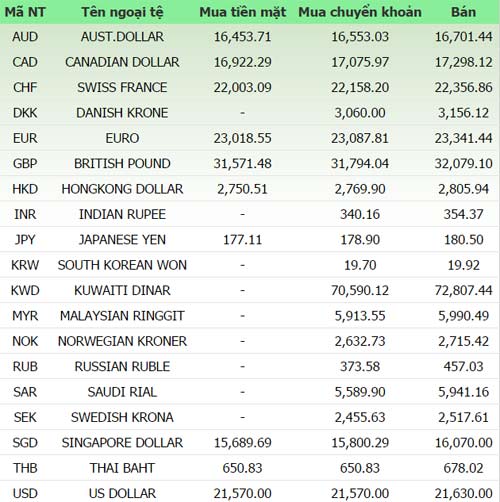Select the RUSSIAN RUBLE selling rate 457.03
Screen dimensions: 500x502
[x=463, y=367]
